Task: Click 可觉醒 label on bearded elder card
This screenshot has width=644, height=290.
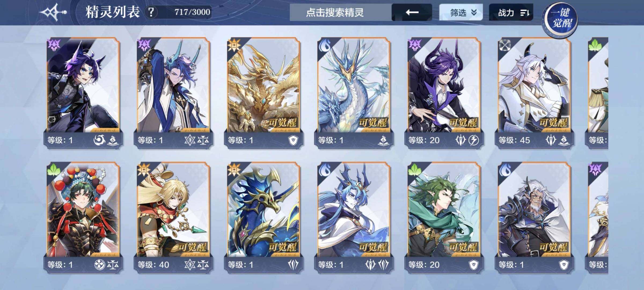Action: (553, 247)
